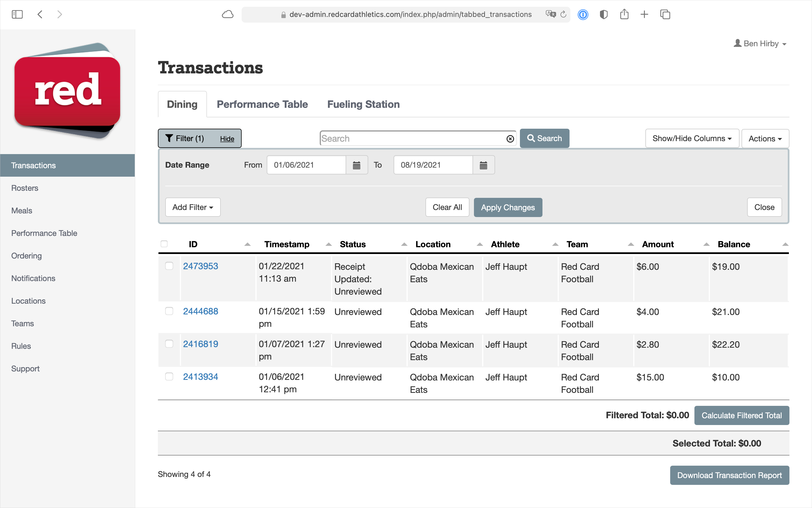Click the translate icon in address bar
The image size is (812, 508).
pos(551,14)
